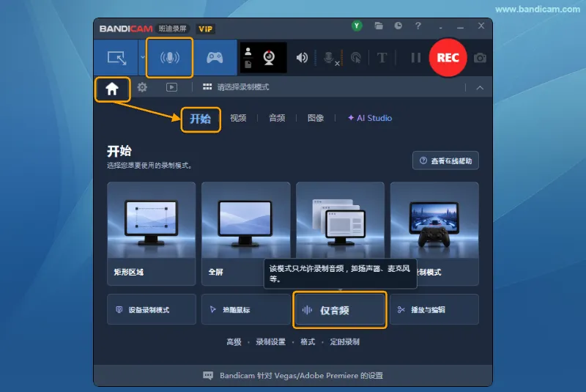Open the 高级 link

(234, 342)
